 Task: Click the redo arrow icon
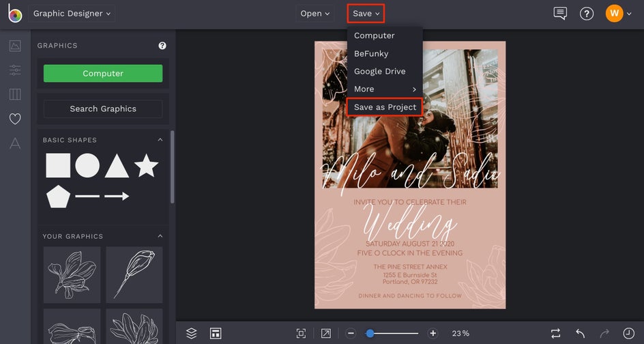(x=604, y=333)
